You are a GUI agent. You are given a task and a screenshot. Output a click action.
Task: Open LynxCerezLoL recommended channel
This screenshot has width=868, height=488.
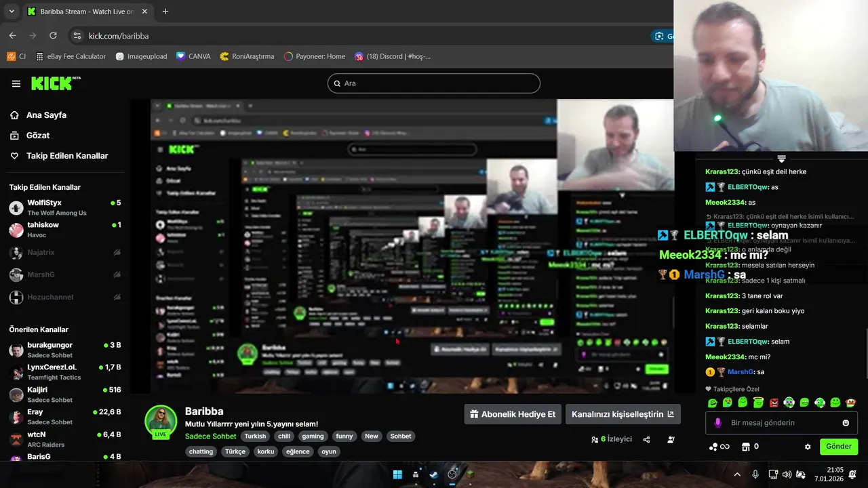tap(65, 372)
